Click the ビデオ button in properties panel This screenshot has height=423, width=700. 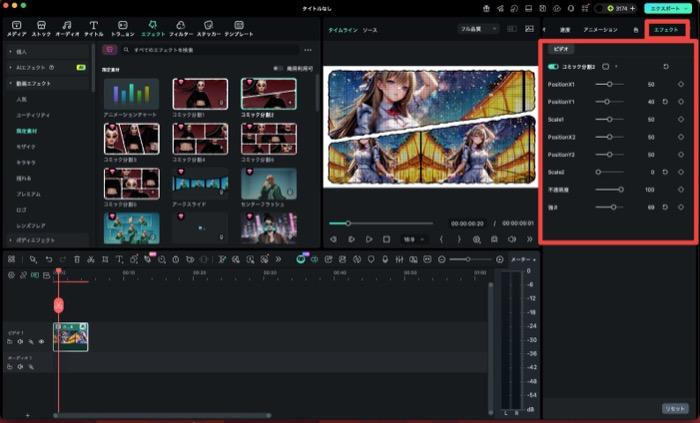(561, 49)
